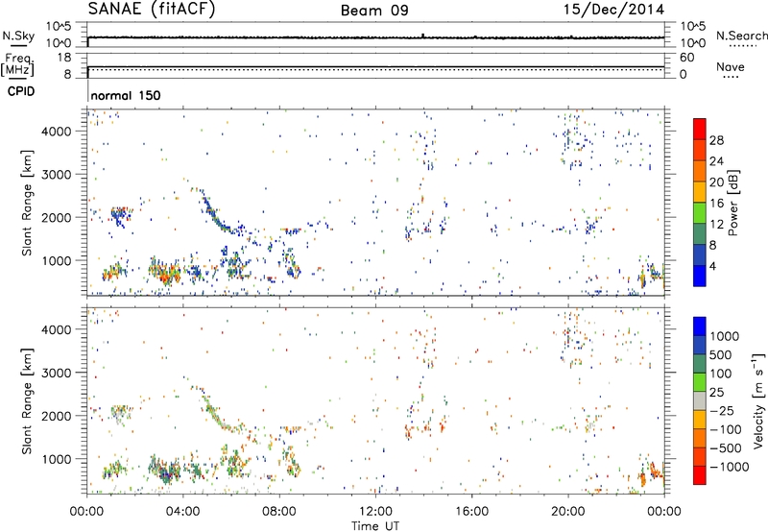Click the 2000 km tick of velocity panel
The image size is (768, 532).
point(57,416)
